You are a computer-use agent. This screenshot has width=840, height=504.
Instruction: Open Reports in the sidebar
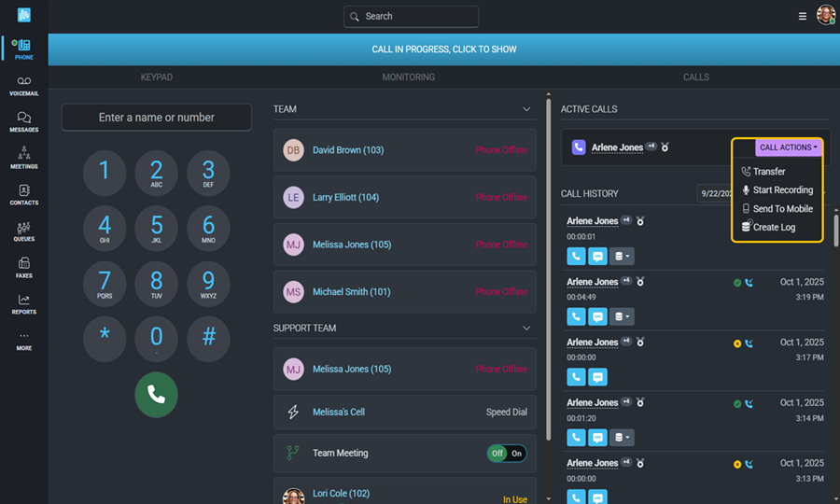coord(24,304)
